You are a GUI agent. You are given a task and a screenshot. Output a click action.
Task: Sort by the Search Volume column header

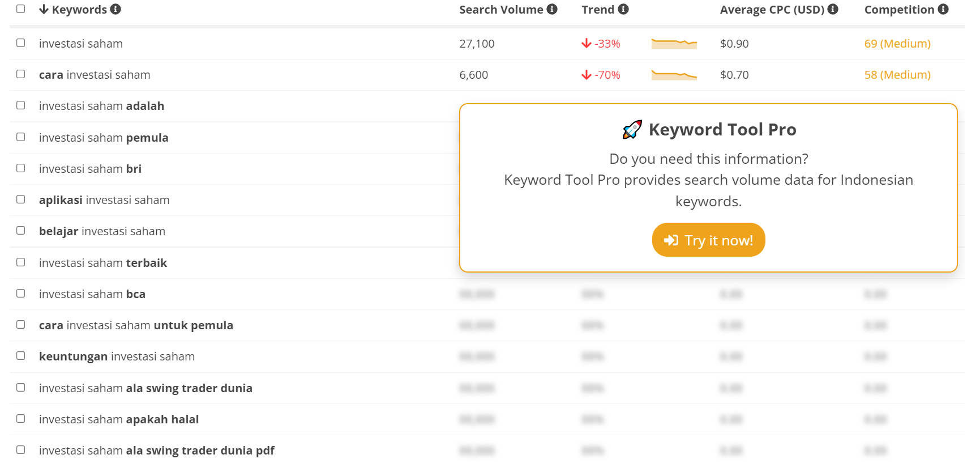click(501, 10)
